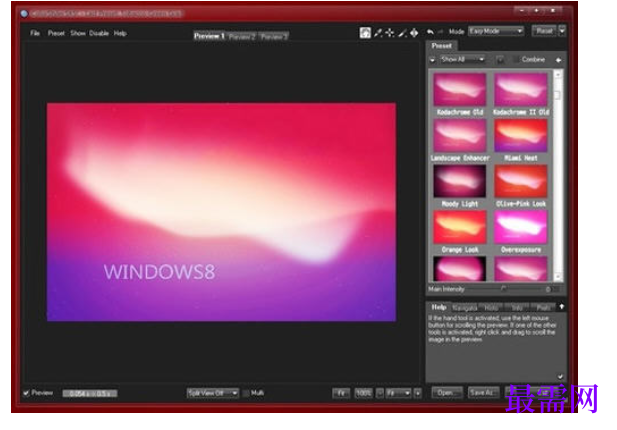Click the WINDOWS8 preview image
The image size is (617, 430).
click(x=221, y=212)
